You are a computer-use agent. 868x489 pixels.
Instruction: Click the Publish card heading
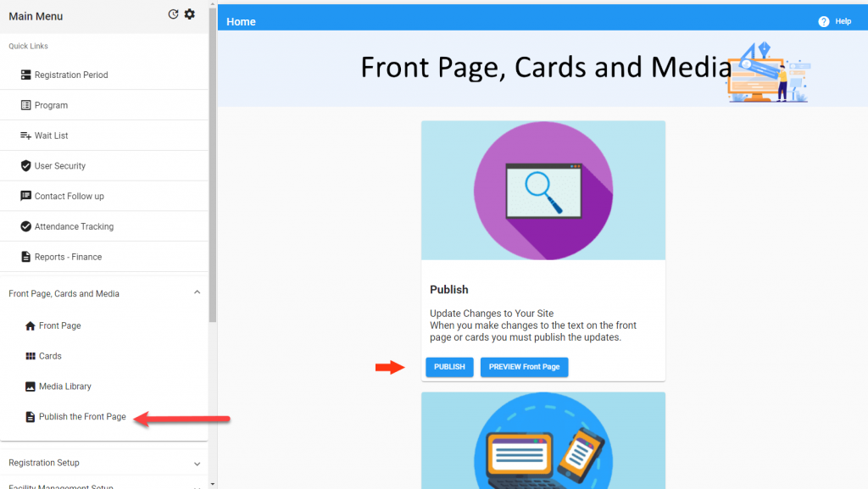click(x=449, y=289)
